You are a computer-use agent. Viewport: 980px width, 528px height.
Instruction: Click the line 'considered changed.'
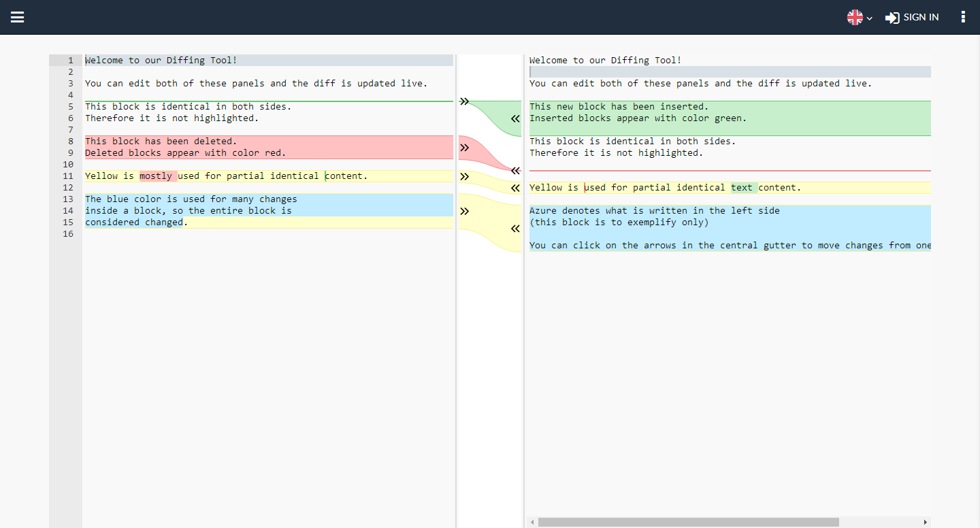(137, 222)
